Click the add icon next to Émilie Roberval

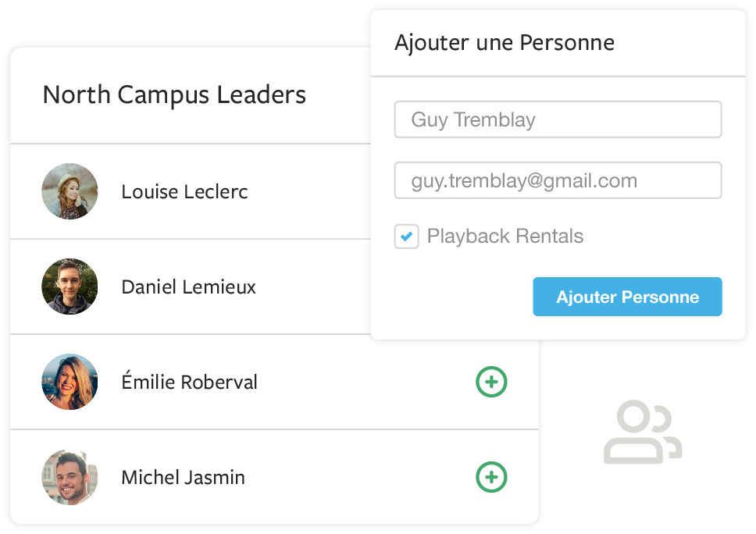(491, 382)
